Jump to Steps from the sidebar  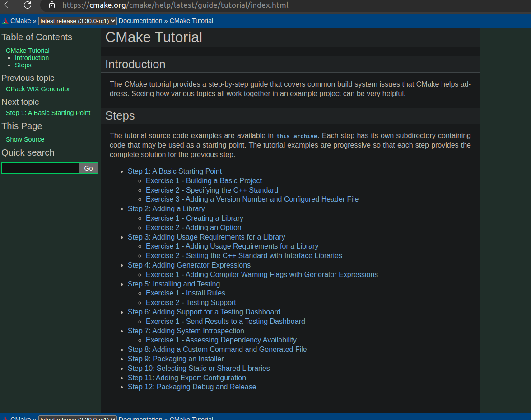coord(23,65)
